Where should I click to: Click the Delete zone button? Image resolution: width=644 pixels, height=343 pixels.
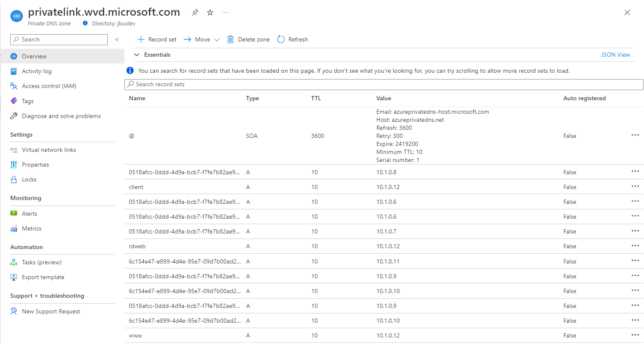point(248,39)
